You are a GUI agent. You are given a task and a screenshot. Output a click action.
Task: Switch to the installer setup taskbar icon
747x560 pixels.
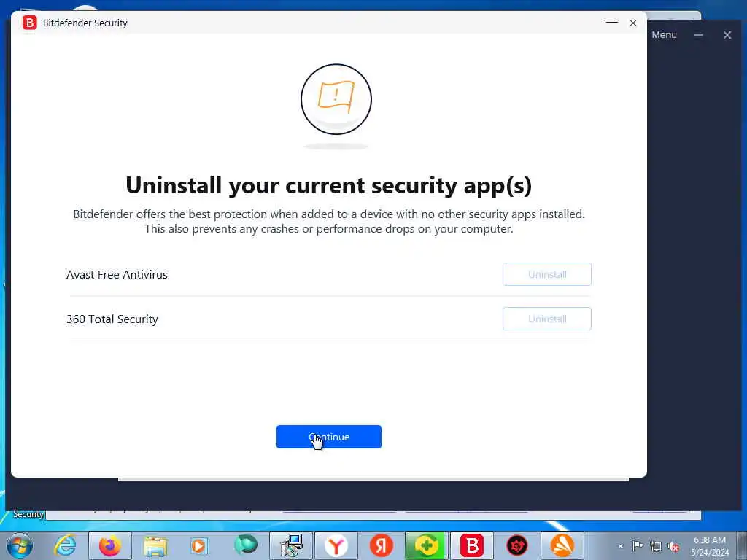(291, 545)
